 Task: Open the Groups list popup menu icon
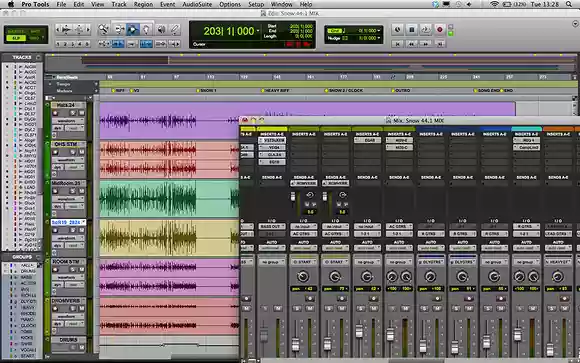[38, 257]
